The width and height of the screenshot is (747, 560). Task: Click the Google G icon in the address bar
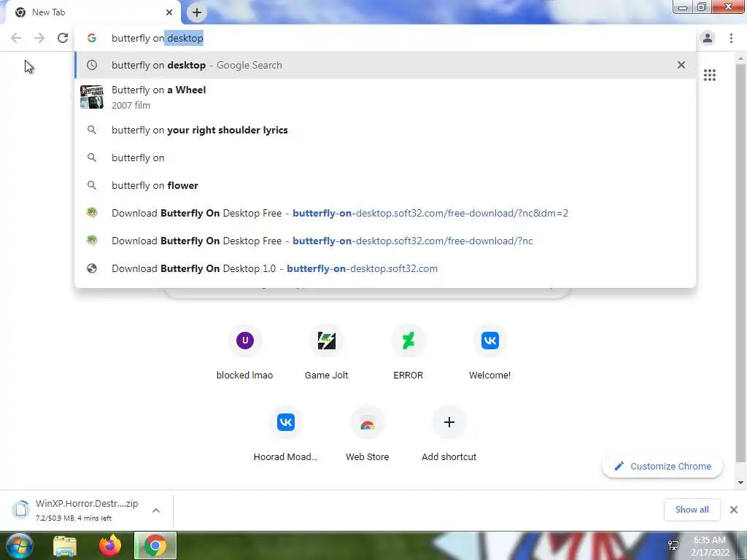(x=92, y=38)
